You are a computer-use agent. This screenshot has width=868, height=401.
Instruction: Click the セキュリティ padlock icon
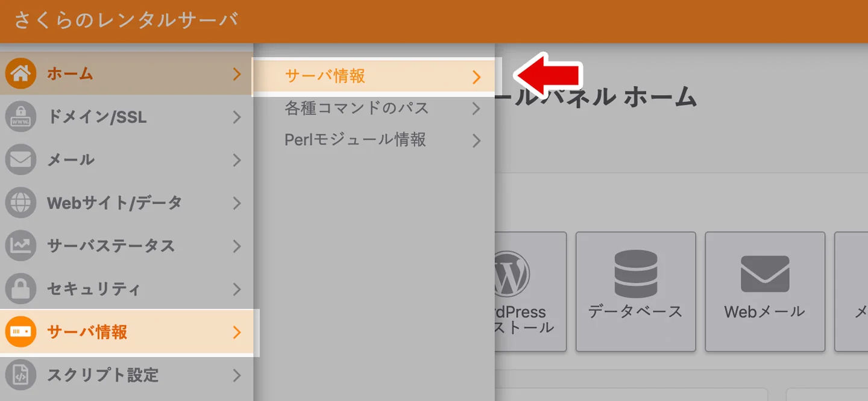coord(20,289)
